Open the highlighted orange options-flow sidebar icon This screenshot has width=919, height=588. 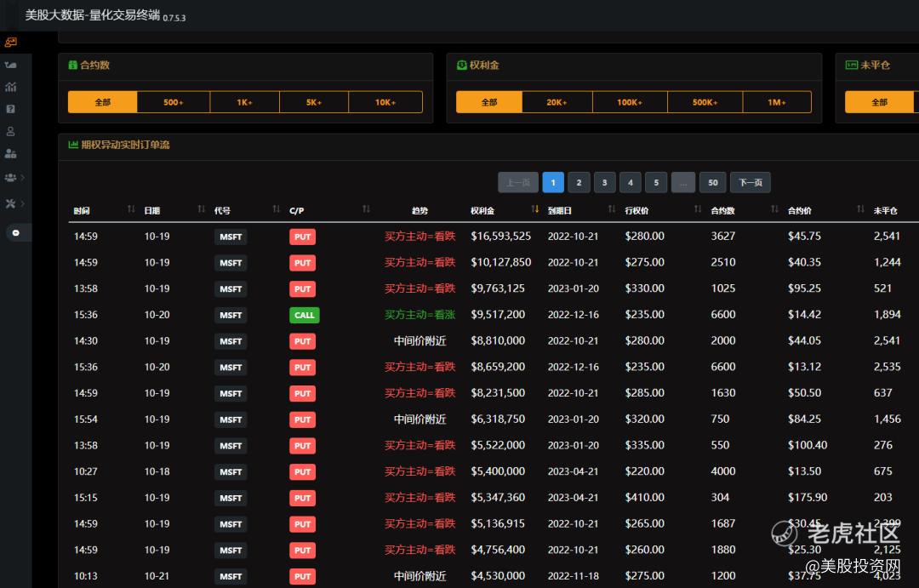point(10,43)
